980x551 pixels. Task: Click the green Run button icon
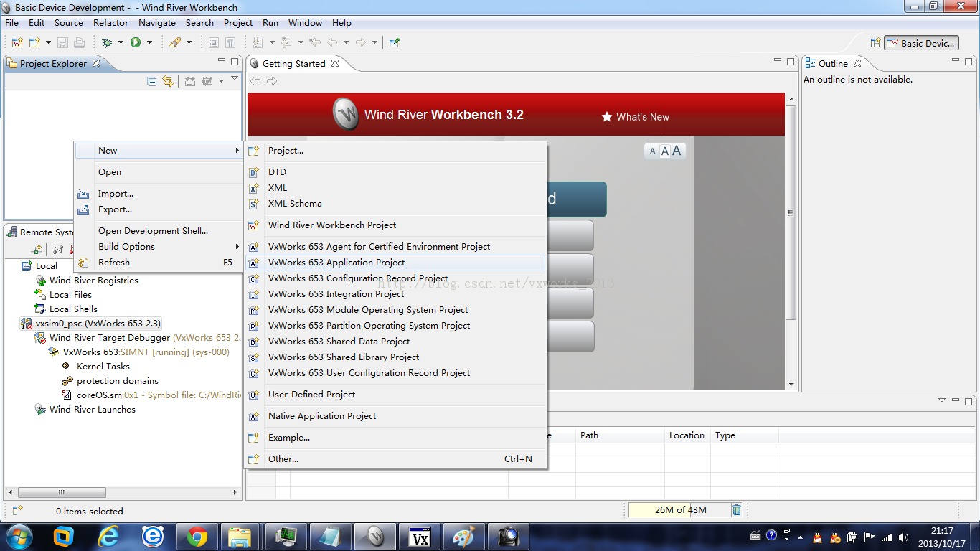pyautogui.click(x=136, y=42)
